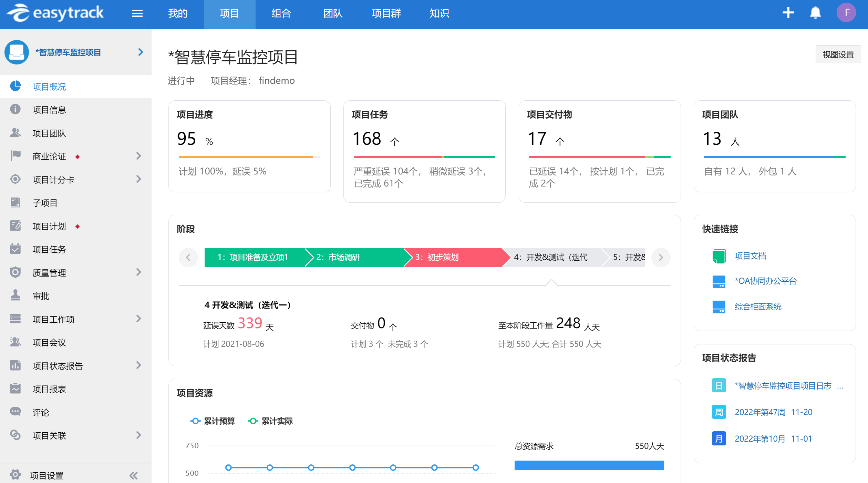Toggle the 累计预算 legend series
Image resolution: width=868 pixels, height=483 pixels.
pyautogui.click(x=213, y=421)
